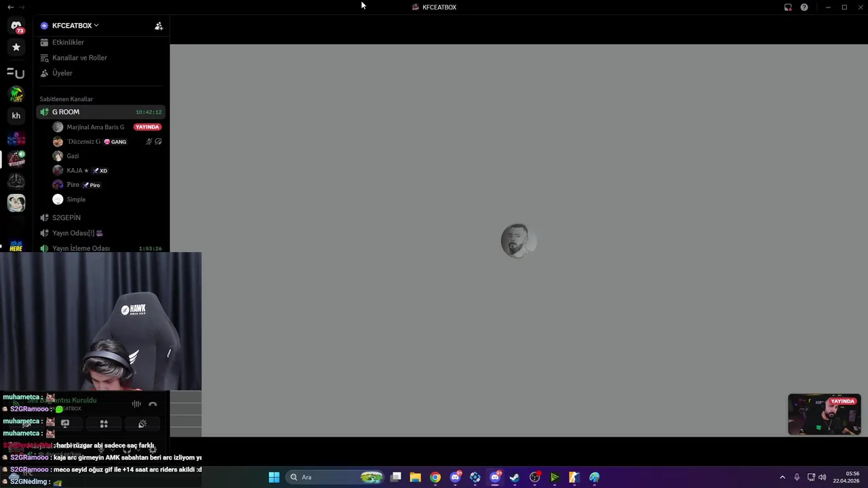868x488 pixels.
Task: Open soundboard icon in the voice panel
Action: (142, 424)
